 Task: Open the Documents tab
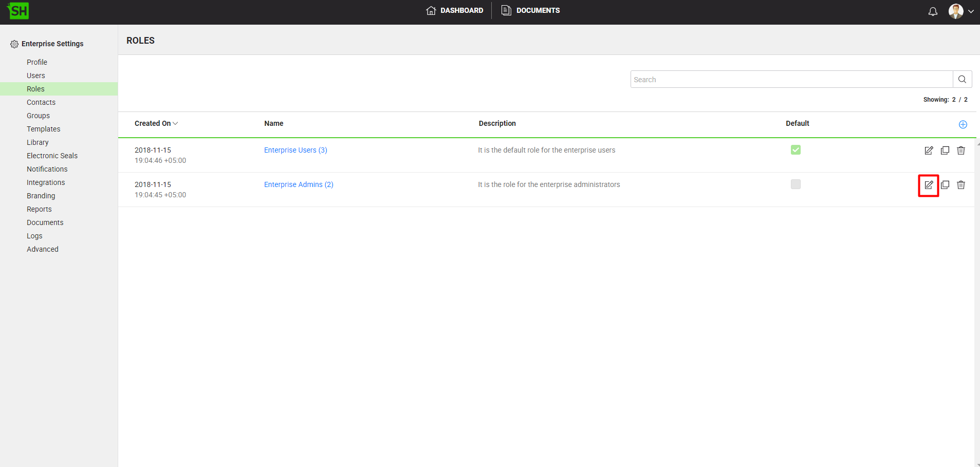(531, 10)
